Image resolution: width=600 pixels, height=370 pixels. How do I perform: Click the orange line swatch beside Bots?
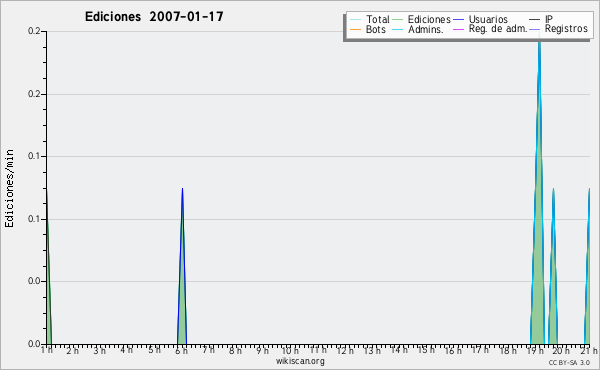pyautogui.click(x=355, y=29)
